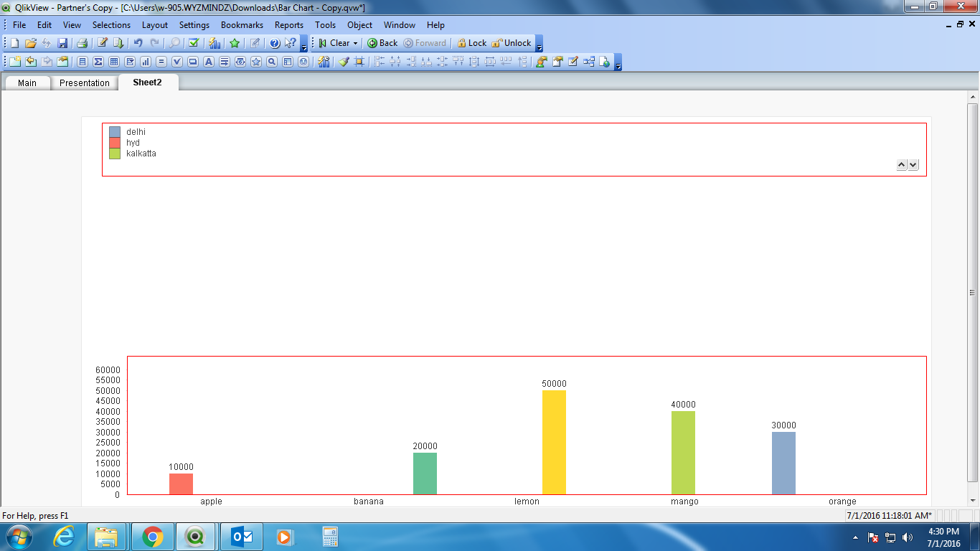Show hidden system tray icons
Screen dimensions: 980x551
pyautogui.click(x=855, y=537)
